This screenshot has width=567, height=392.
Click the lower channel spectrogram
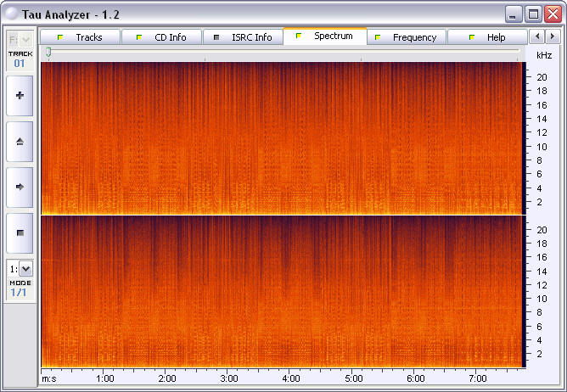(x=280, y=290)
